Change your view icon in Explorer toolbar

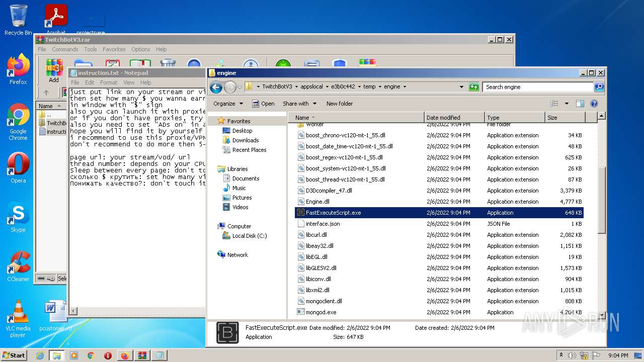click(x=554, y=104)
